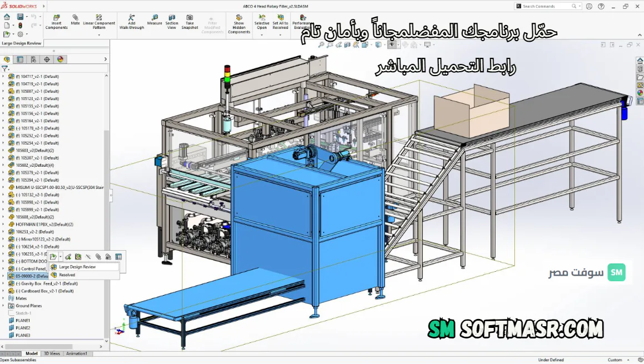Click Show Hidden Components
Viewport: 644px width, 364px height.
tap(239, 24)
